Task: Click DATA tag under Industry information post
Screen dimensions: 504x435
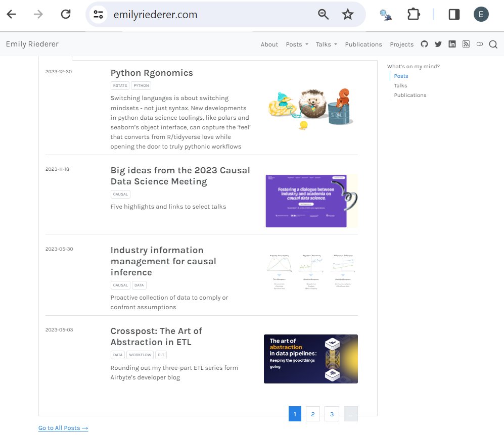Action: point(139,285)
